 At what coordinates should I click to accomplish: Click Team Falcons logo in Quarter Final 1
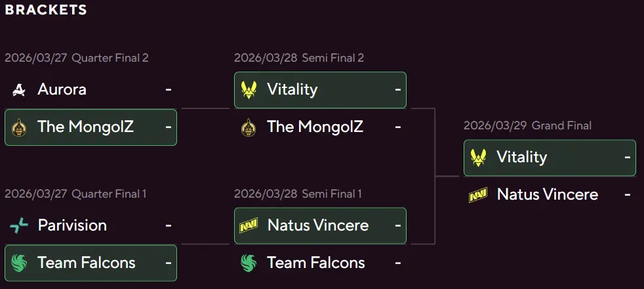tap(19, 263)
